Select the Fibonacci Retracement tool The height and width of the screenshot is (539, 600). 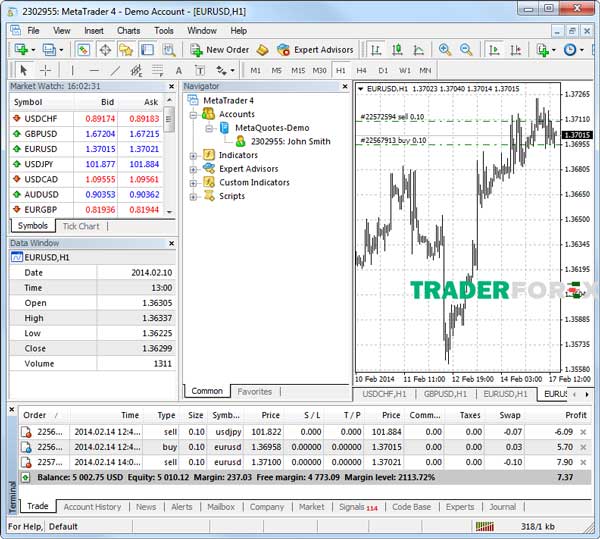[x=157, y=70]
